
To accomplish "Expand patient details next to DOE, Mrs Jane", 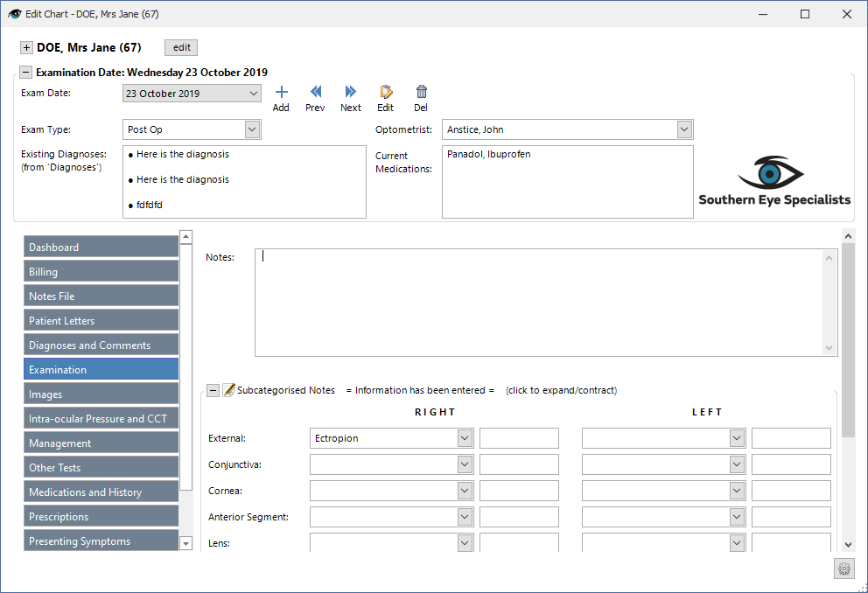I will [26, 47].
